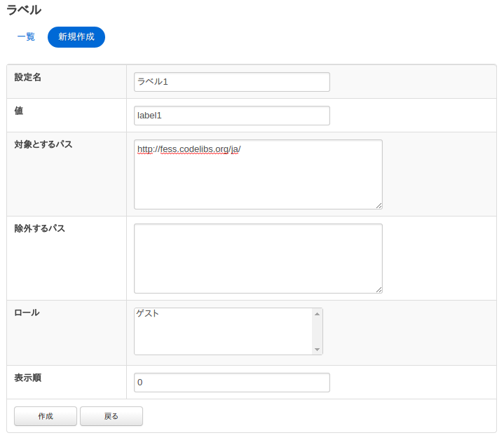This screenshot has width=504, height=440.
Task: Click the empty 除外するパス text area
Action: click(258, 259)
